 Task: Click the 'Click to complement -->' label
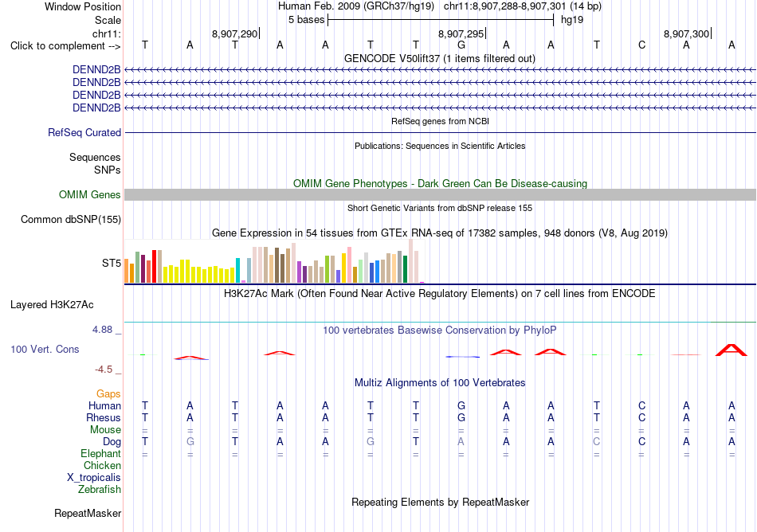click(65, 46)
